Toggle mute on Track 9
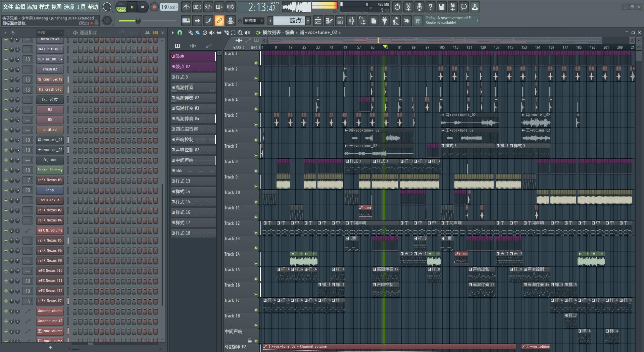This screenshot has width=644, height=352. click(x=256, y=186)
